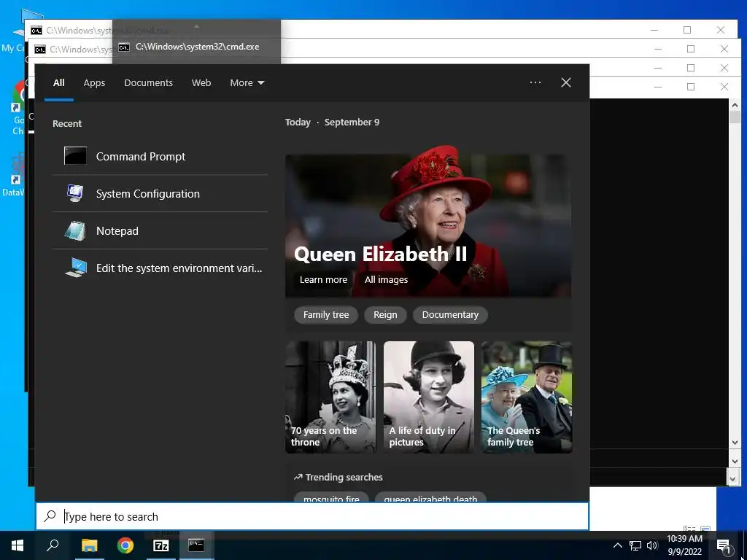
Task: Open the volume speaker tray icon
Action: point(652,545)
